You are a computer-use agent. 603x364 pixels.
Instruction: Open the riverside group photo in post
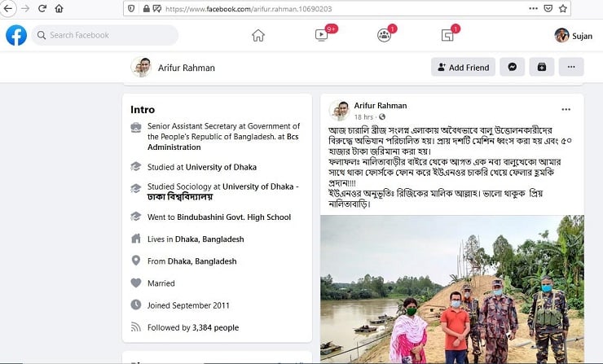click(x=452, y=289)
